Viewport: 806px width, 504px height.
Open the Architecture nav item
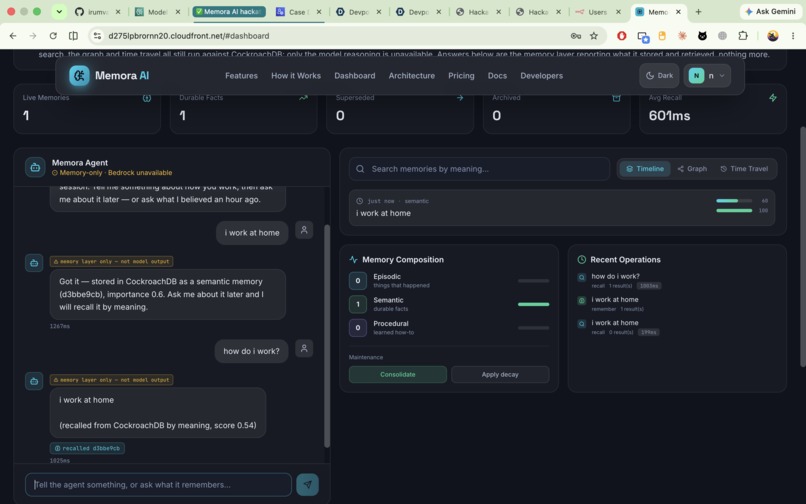pyautogui.click(x=412, y=76)
